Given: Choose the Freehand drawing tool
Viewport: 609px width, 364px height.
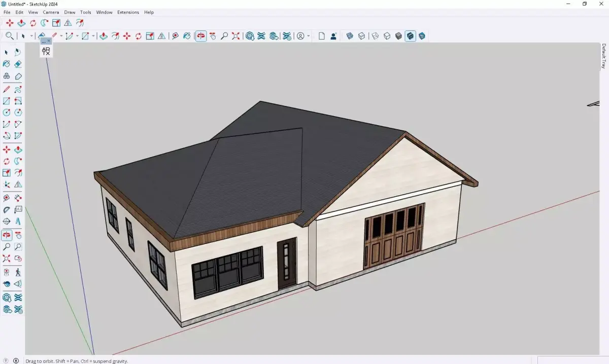Looking at the screenshot, I should [x=18, y=89].
